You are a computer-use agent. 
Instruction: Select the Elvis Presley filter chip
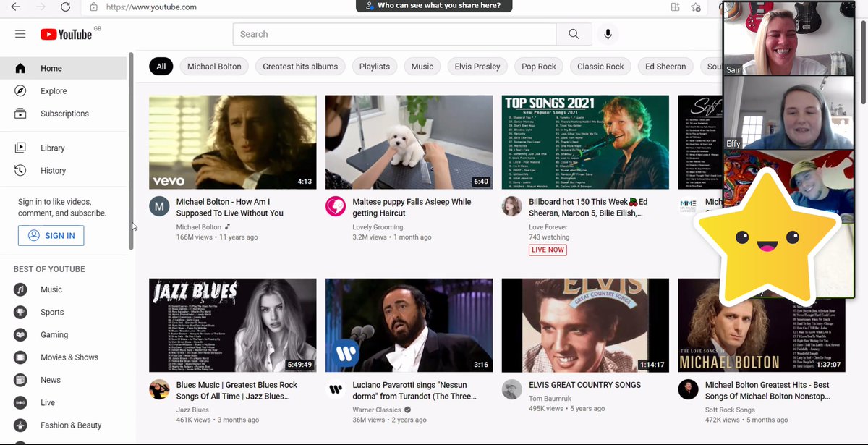click(x=477, y=67)
